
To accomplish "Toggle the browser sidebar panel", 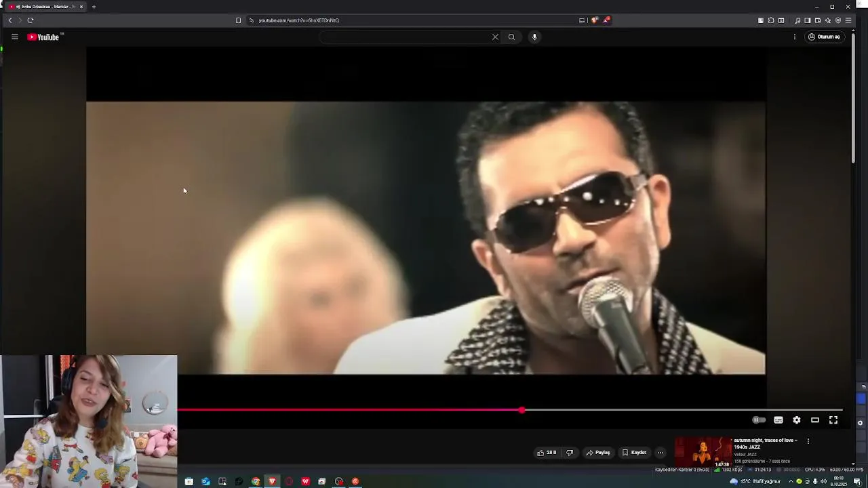I will [x=808, y=20].
